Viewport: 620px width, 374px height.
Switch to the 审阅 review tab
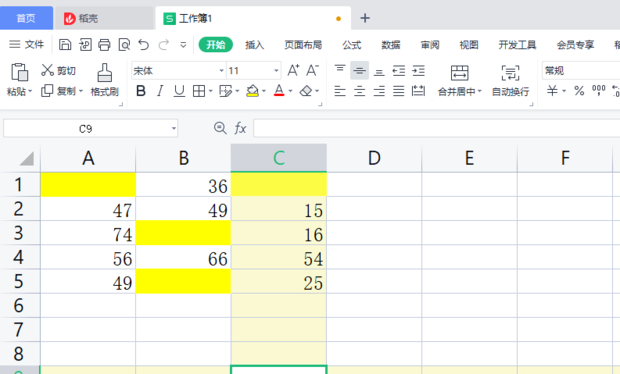[430, 45]
